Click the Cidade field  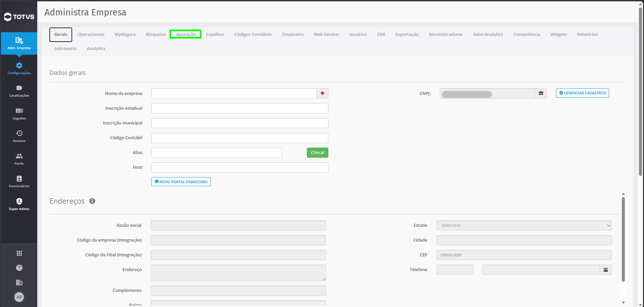(x=524, y=240)
